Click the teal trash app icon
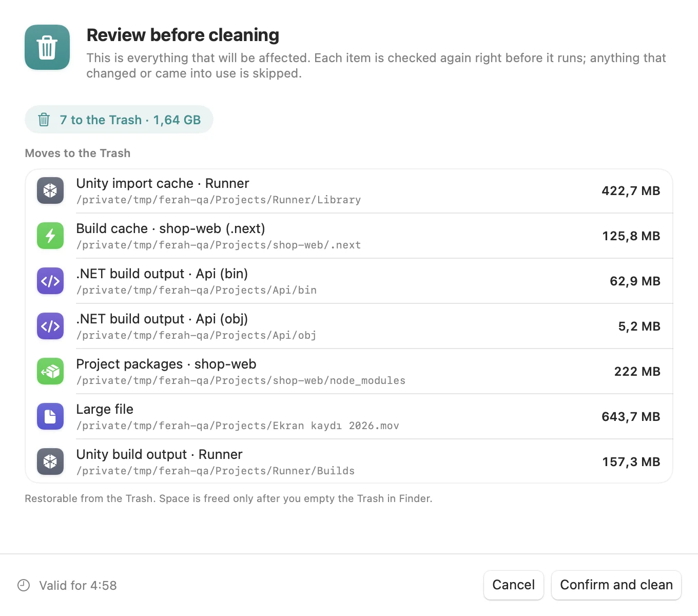 pos(47,47)
